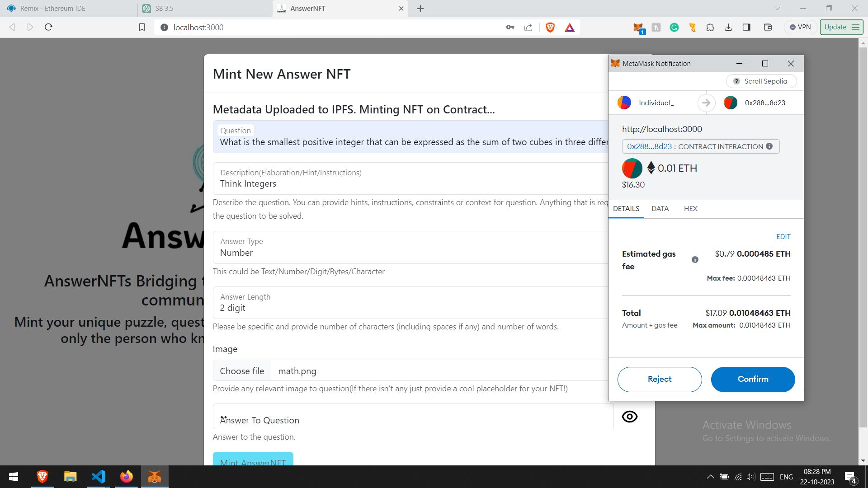Screen dimensions: 868x488
Task: Click the Remix Ethereum IDE tab icon
Action: (11, 8)
